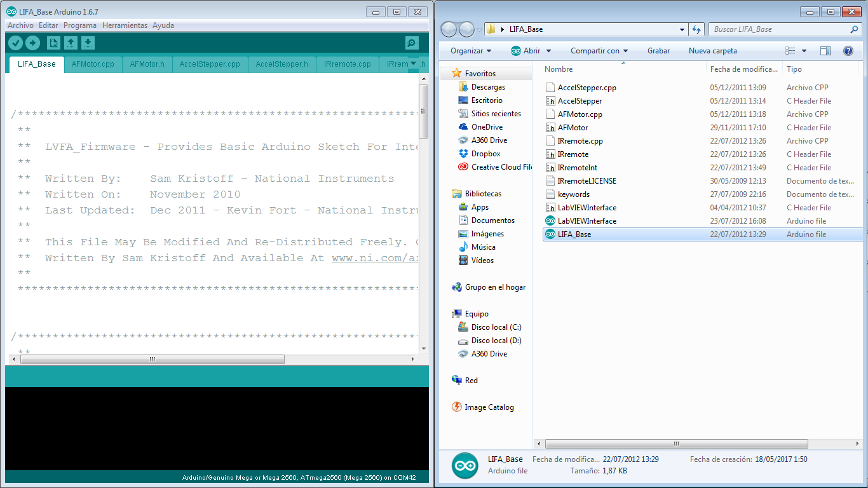Toggle the preview pane icon

pos(825,51)
